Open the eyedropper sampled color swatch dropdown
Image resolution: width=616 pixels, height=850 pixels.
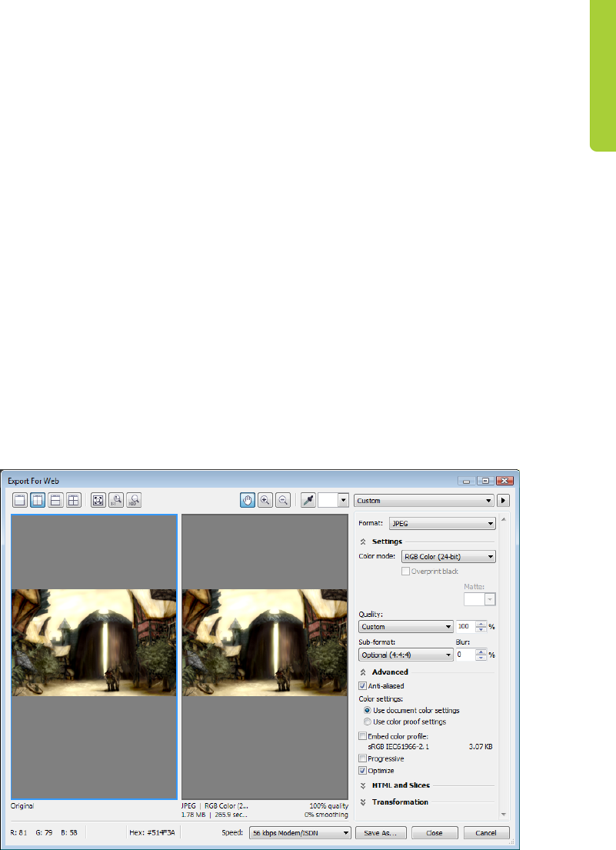pos(343,500)
